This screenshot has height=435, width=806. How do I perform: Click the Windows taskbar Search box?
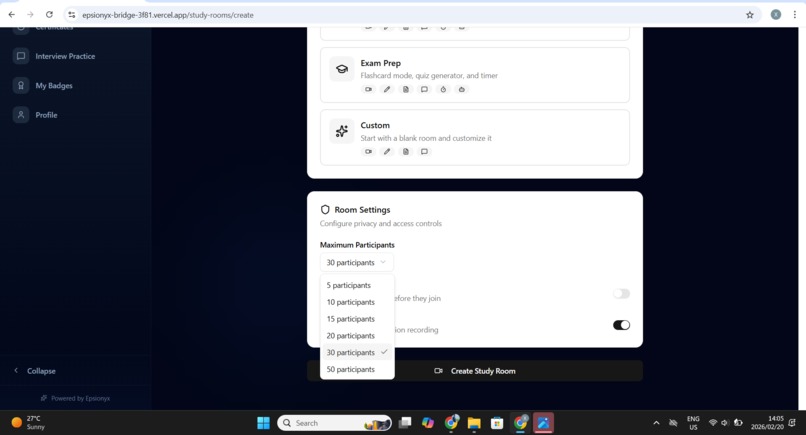click(334, 423)
